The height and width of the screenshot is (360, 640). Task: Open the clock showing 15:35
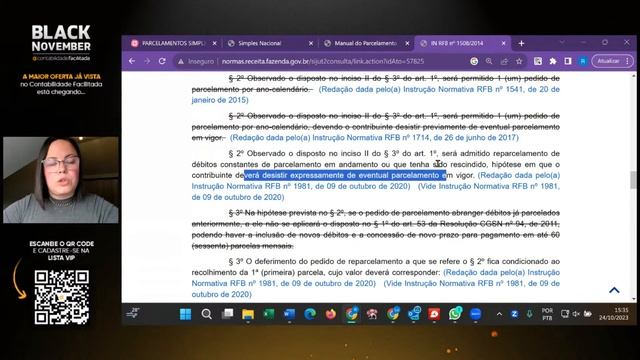coord(614,314)
